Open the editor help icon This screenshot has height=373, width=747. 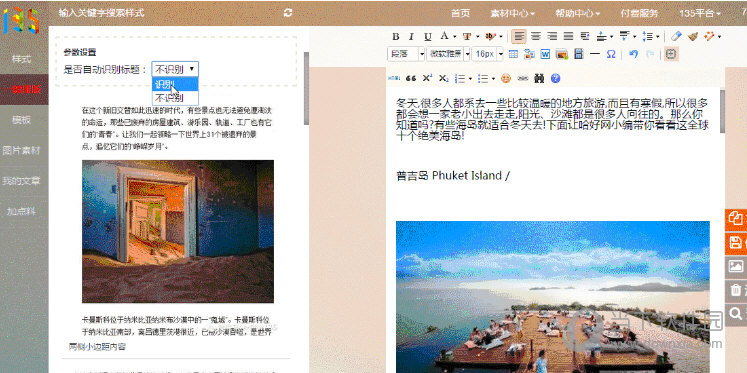[555, 79]
